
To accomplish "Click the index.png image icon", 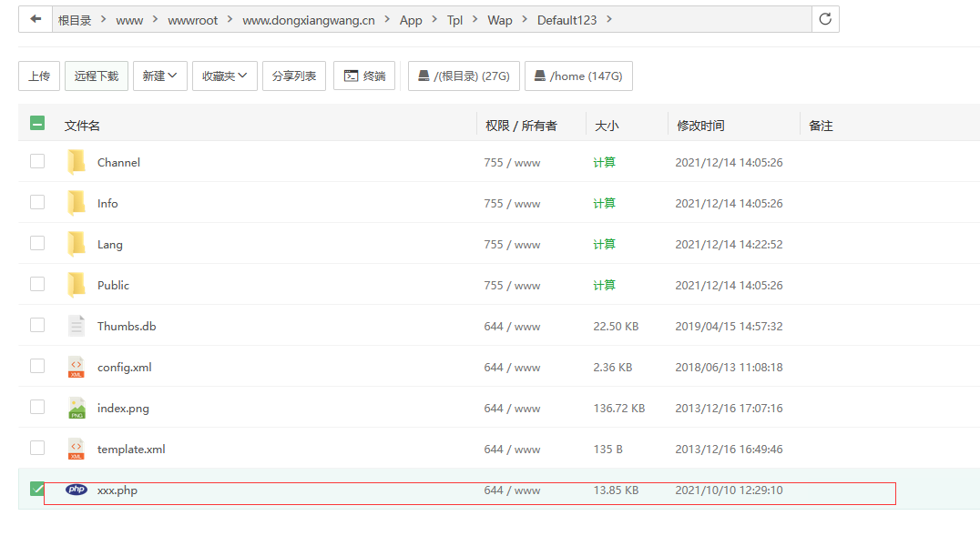I will point(77,408).
